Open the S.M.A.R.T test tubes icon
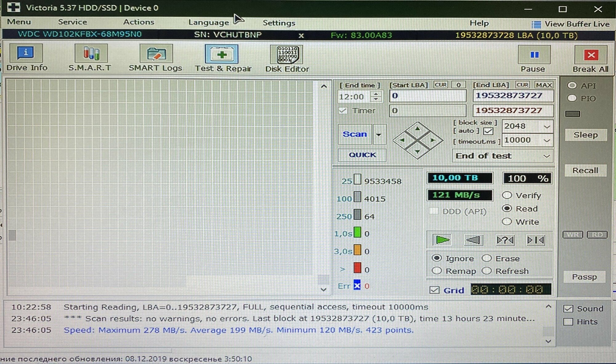 pyautogui.click(x=91, y=53)
